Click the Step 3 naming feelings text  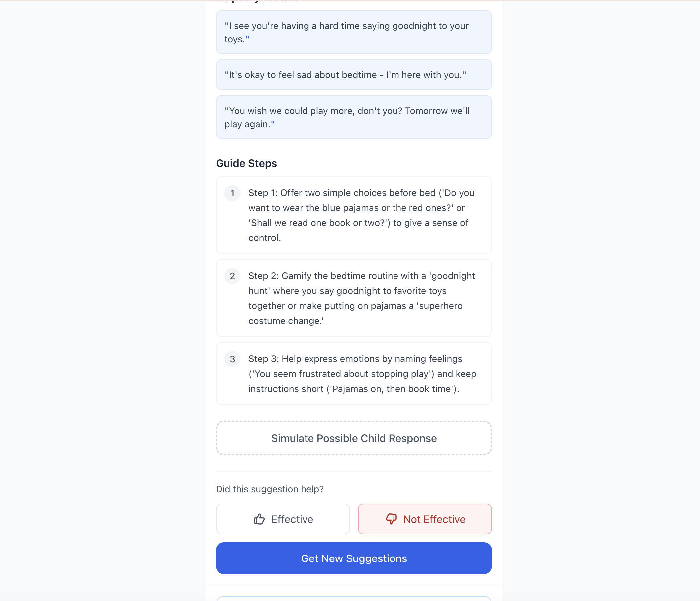point(362,374)
